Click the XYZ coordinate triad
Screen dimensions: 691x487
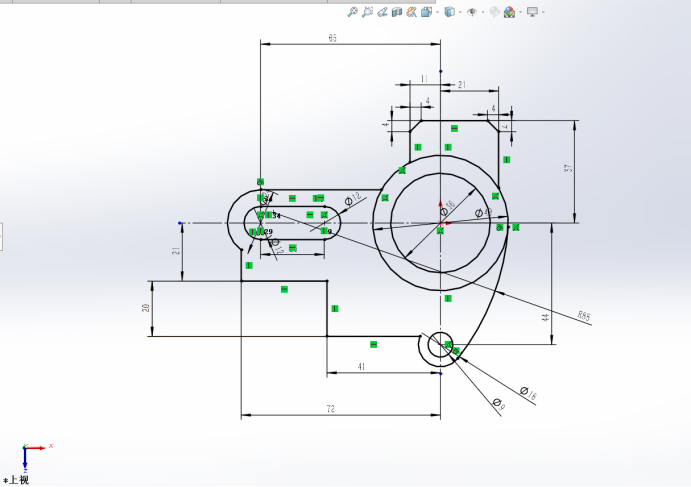[36, 457]
